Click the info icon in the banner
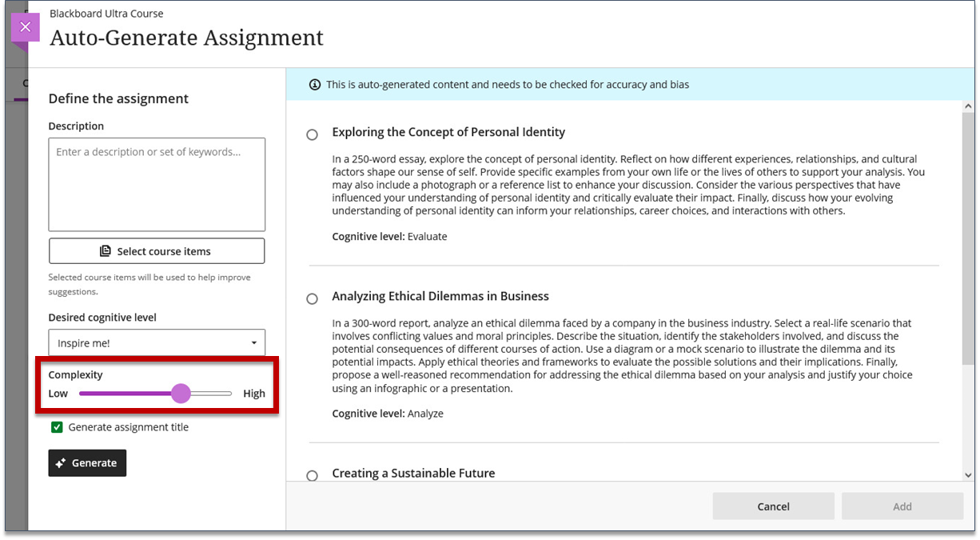 (x=315, y=84)
